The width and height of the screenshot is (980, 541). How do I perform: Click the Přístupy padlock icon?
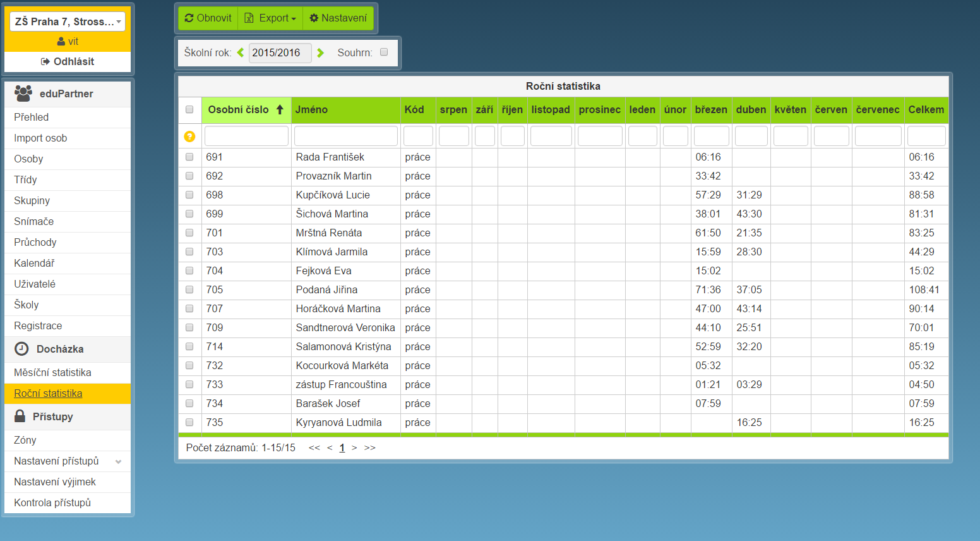point(20,416)
